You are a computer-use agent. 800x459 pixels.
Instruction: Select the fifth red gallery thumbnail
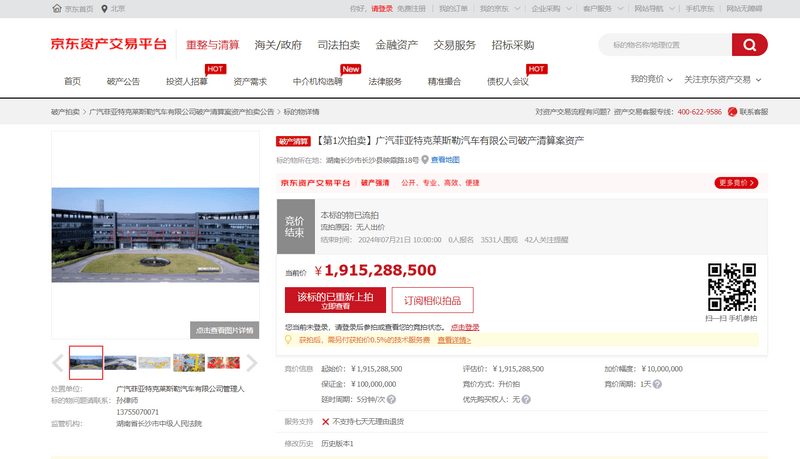pyautogui.click(x=223, y=363)
